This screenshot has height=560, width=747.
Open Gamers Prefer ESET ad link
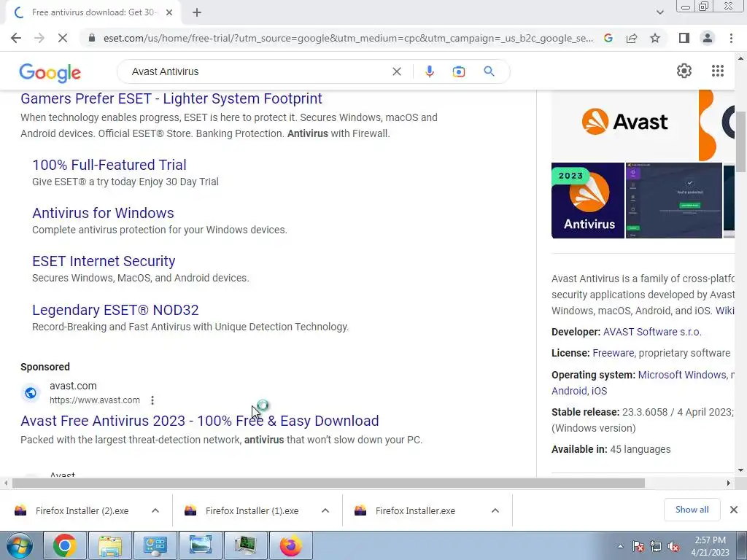pos(171,98)
